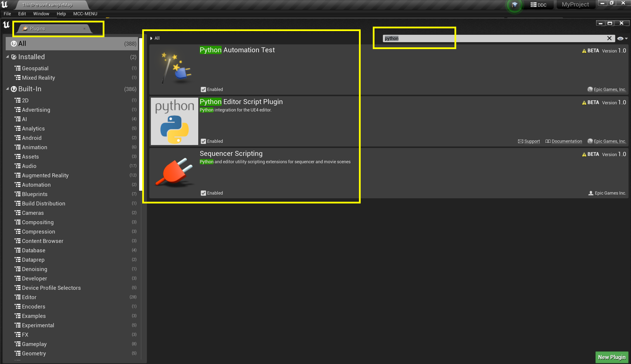The image size is (631, 364).
Task: Click the Built-In category icon
Action: point(14,89)
